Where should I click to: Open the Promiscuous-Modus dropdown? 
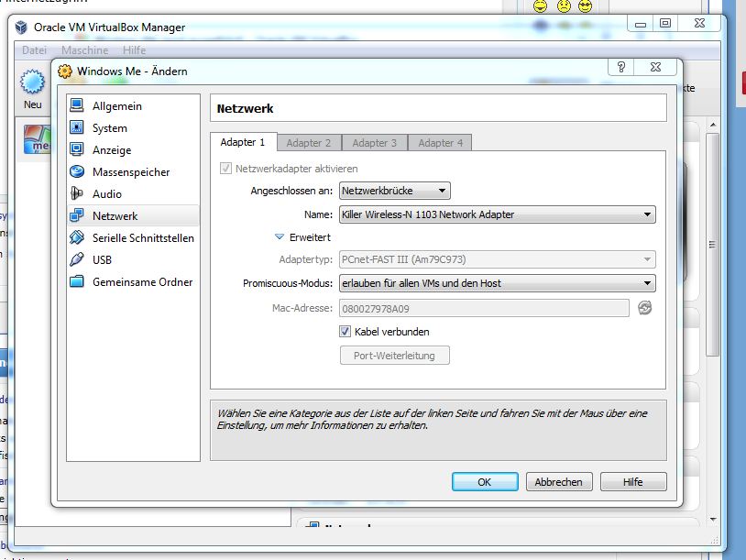497,283
